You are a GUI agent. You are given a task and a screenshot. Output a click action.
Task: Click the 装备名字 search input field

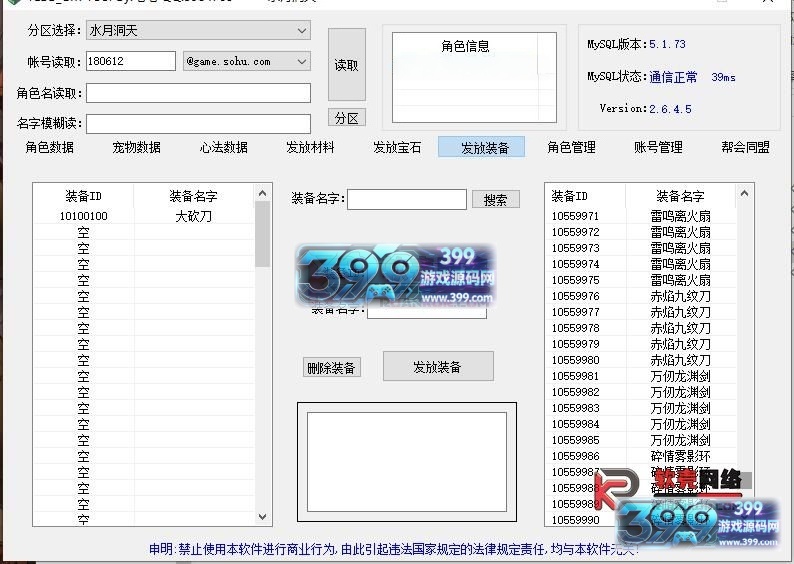click(407, 199)
